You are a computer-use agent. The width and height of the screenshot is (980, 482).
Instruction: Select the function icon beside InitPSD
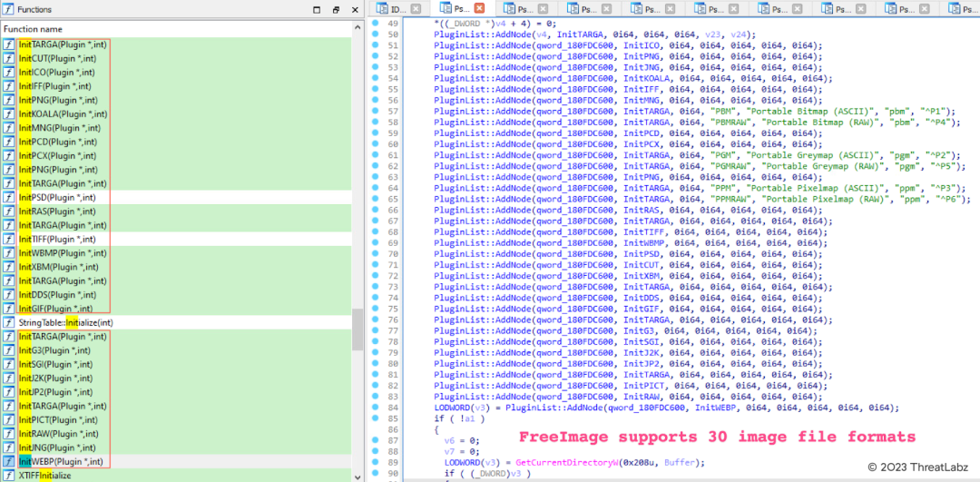9,198
